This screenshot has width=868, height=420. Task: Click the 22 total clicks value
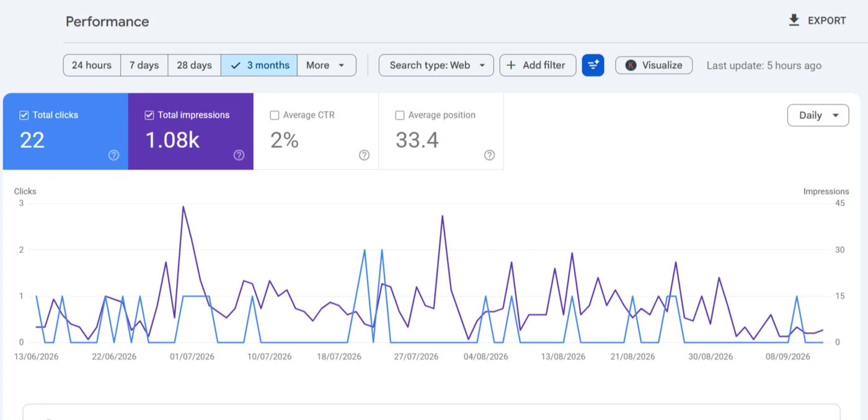(32, 140)
